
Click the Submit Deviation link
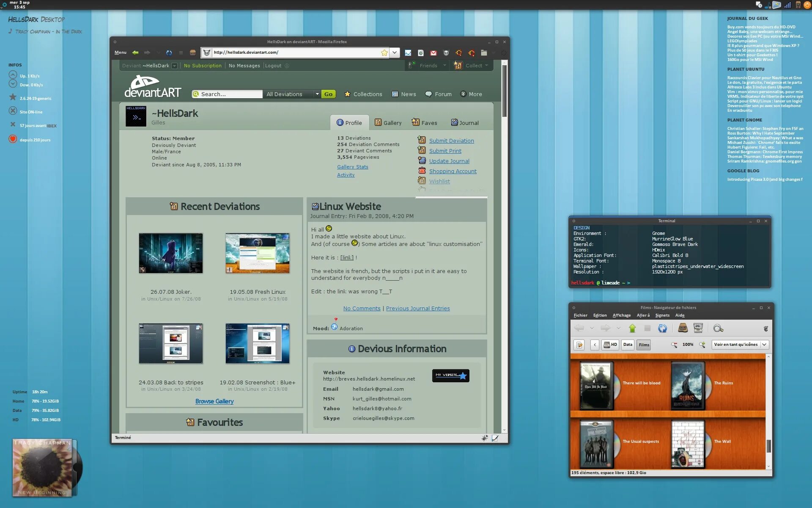tap(451, 141)
